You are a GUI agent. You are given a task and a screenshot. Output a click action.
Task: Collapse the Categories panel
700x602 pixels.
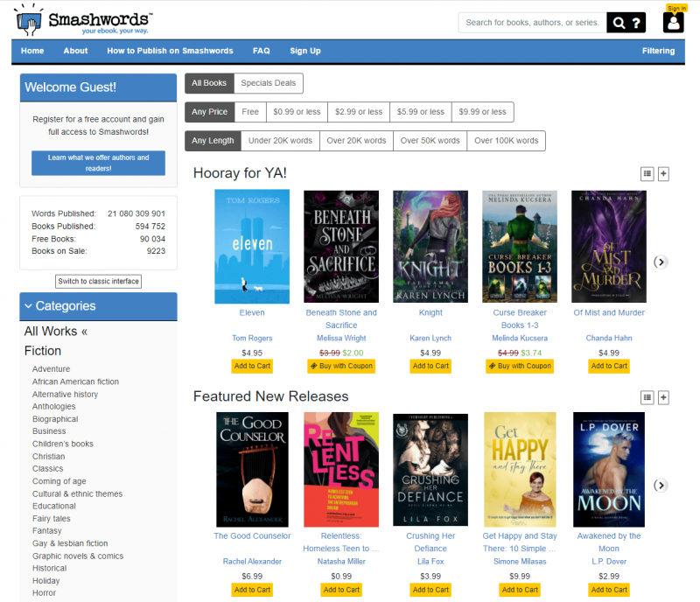click(26, 306)
